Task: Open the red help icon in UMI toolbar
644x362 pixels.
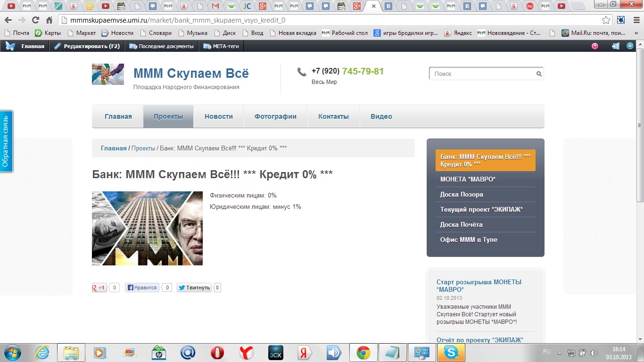Action: [595, 46]
